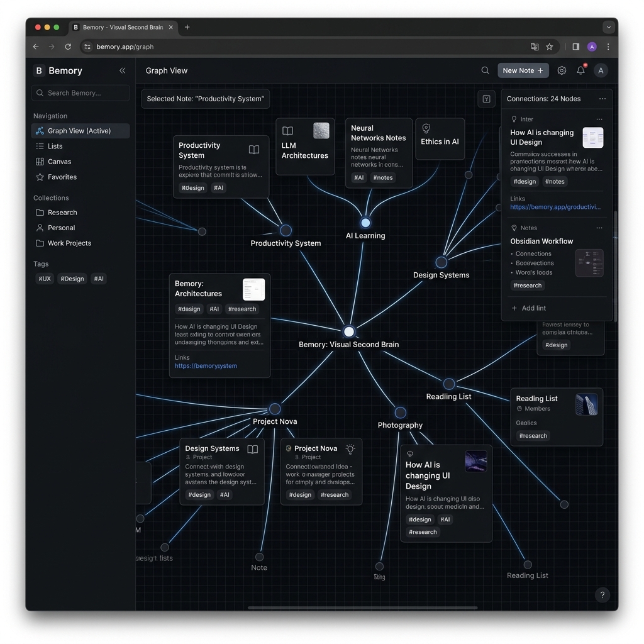Click thumbnail on the LLM Architectures card

[321, 131]
